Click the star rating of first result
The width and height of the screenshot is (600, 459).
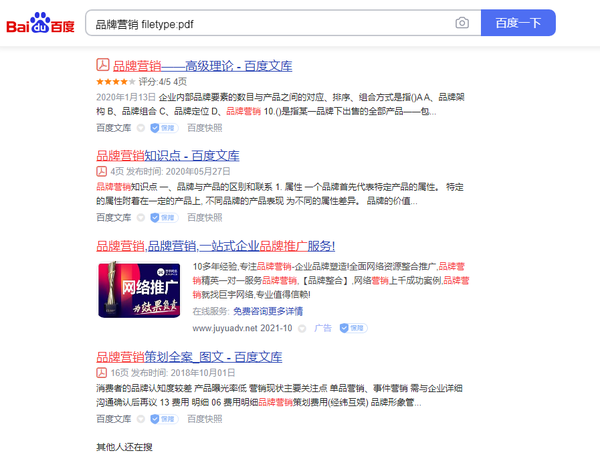[x=116, y=81]
